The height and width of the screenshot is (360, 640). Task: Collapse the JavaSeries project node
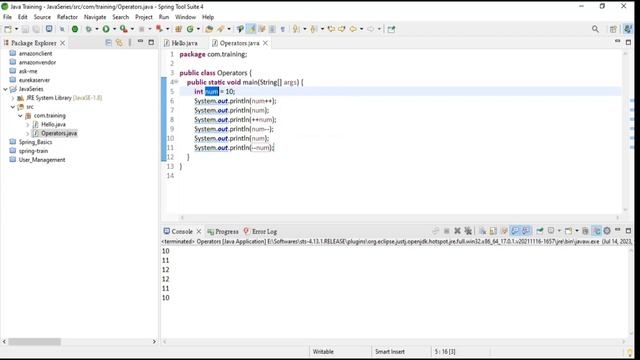[x=5, y=89]
